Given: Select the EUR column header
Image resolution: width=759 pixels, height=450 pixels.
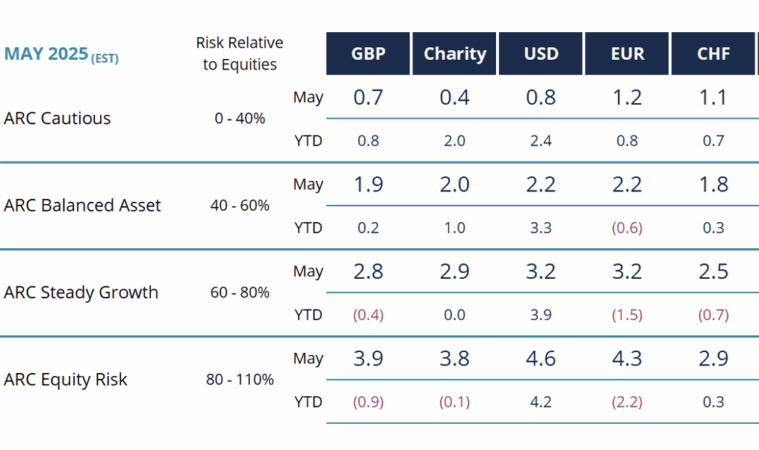Looking at the screenshot, I should 627,54.
